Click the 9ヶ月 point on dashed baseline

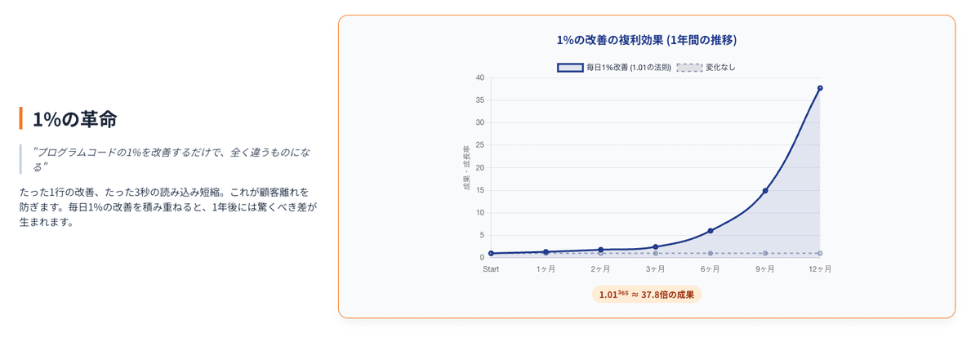(x=765, y=254)
